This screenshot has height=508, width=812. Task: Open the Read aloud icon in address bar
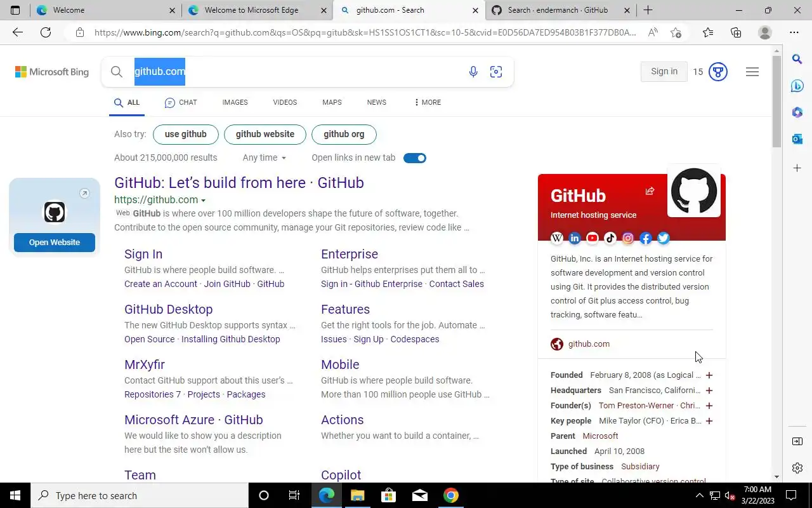click(x=653, y=32)
